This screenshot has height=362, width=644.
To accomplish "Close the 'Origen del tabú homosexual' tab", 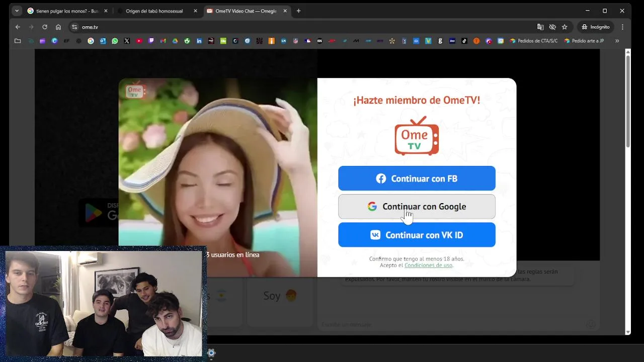I will pyautogui.click(x=195, y=11).
